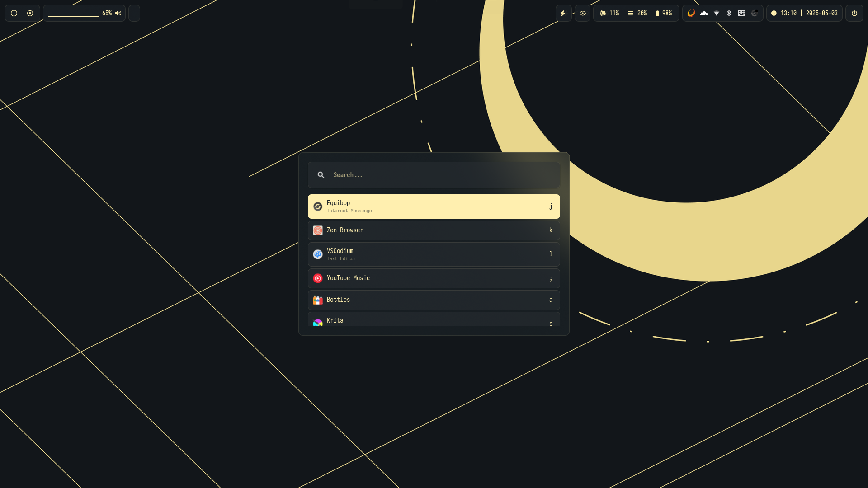Click the battery 98% indicator
The width and height of the screenshot is (868, 488).
[x=664, y=13]
